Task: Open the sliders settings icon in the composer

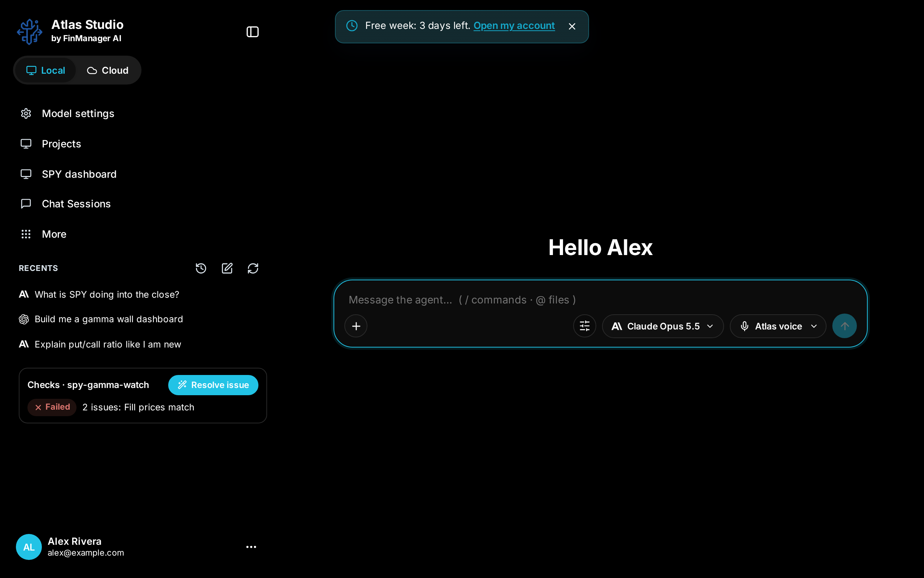Action: click(x=585, y=326)
